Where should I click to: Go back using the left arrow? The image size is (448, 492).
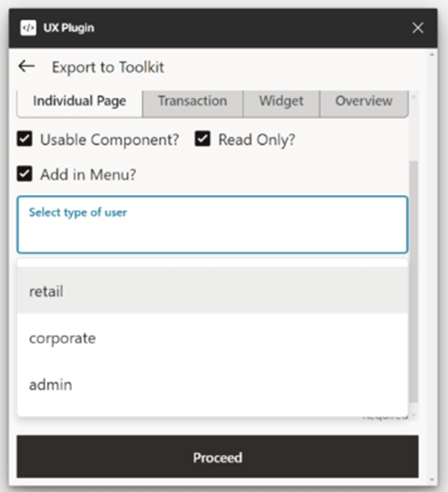[26, 66]
